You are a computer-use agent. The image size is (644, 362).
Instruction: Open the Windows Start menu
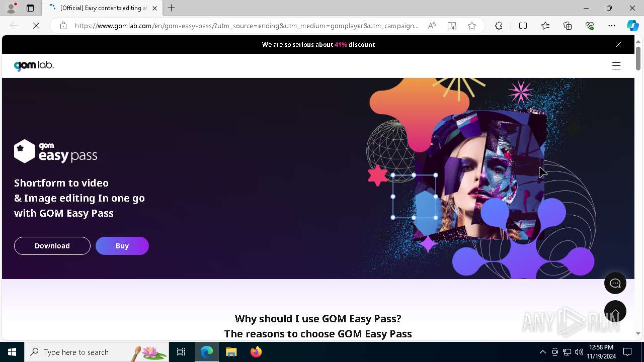[12, 352]
